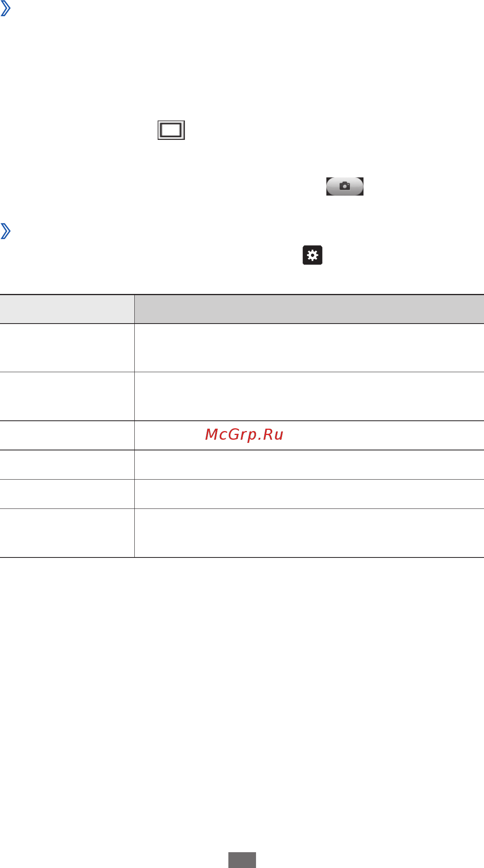Tap the camera shutter button
The height and width of the screenshot is (868, 484).
pyautogui.click(x=345, y=186)
